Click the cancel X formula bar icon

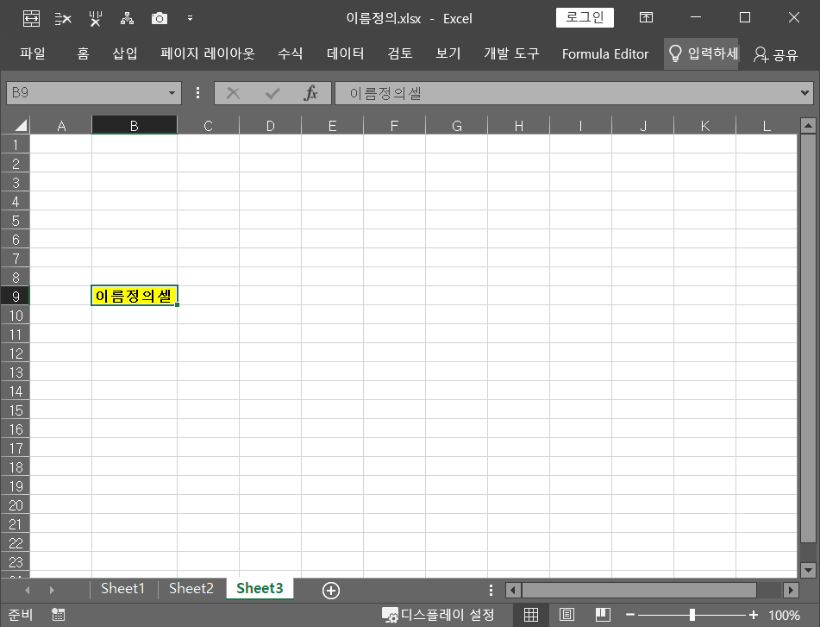point(233,94)
